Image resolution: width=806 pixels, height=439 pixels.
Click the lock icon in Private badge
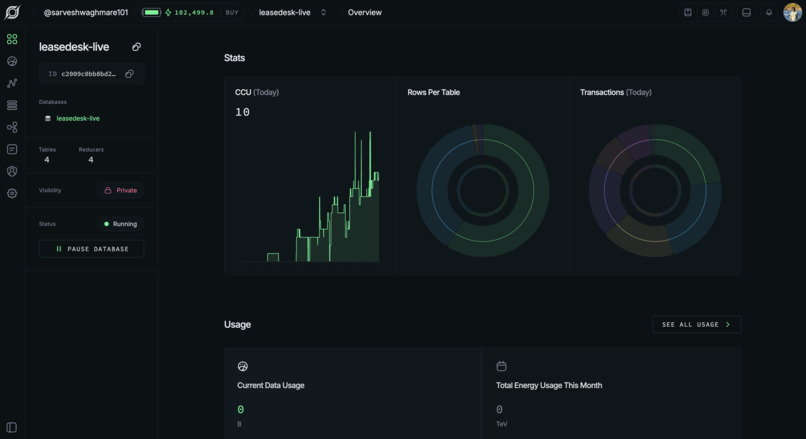pyautogui.click(x=107, y=190)
